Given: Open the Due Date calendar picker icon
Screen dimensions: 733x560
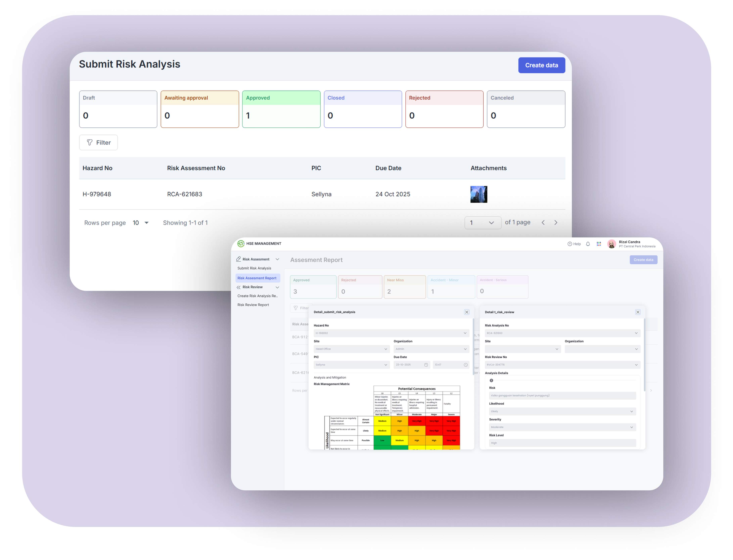Looking at the screenshot, I should coord(426,365).
